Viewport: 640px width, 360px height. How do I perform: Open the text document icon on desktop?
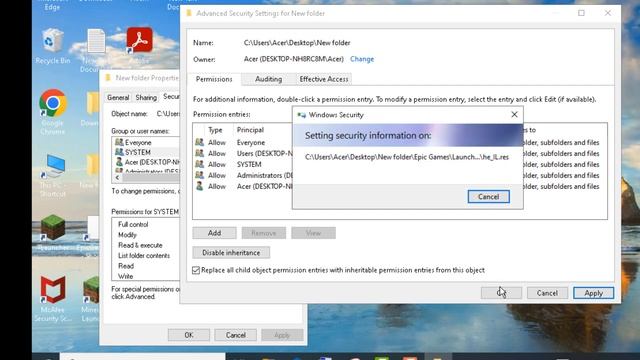pyautogui.click(x=96, y=41)
